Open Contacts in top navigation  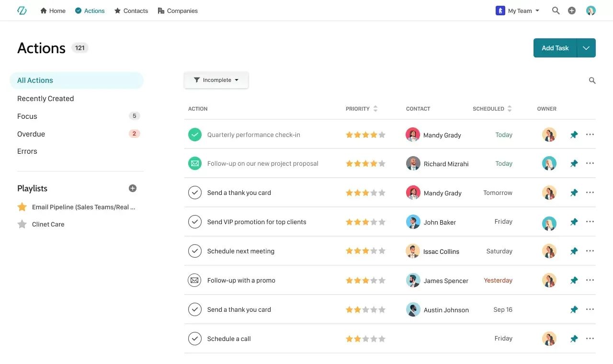coord(131,11)
